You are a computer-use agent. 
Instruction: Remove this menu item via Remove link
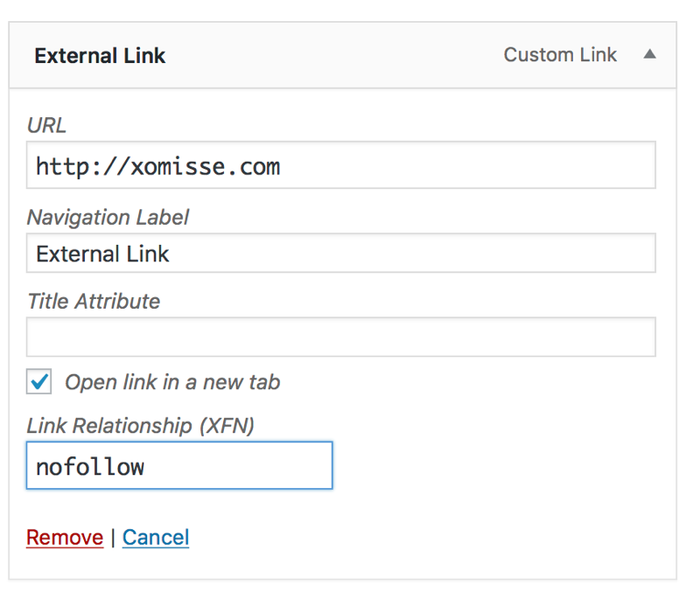(65, 537)
